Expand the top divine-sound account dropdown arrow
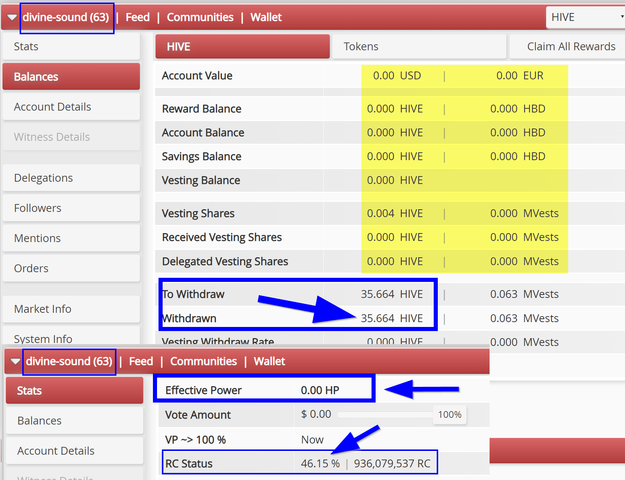This screenshot has height=480, width=625. (x=12, y=18)
